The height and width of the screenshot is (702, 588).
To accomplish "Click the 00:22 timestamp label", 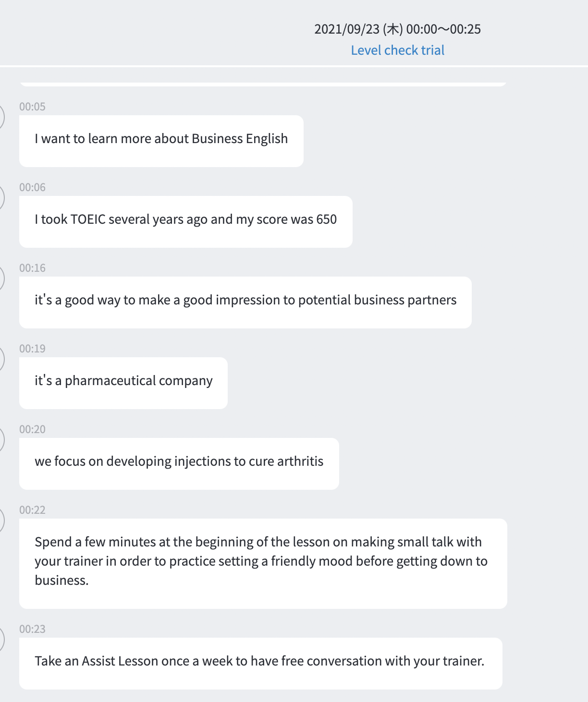I will coord(32,510).
